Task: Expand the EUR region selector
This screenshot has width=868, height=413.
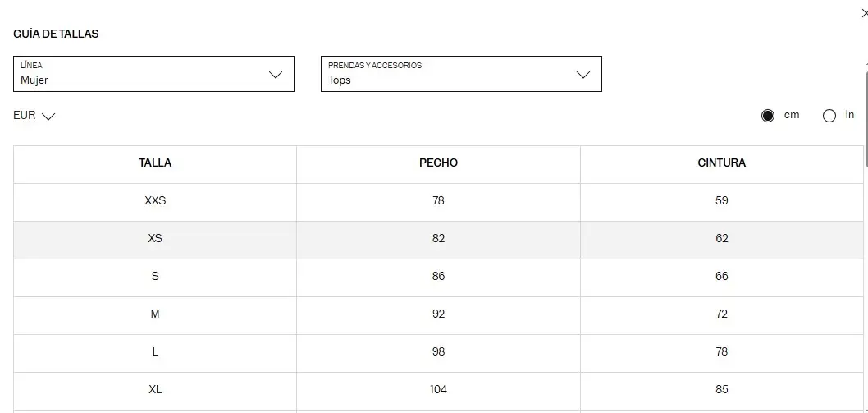Action: click(x=34, y=116)
